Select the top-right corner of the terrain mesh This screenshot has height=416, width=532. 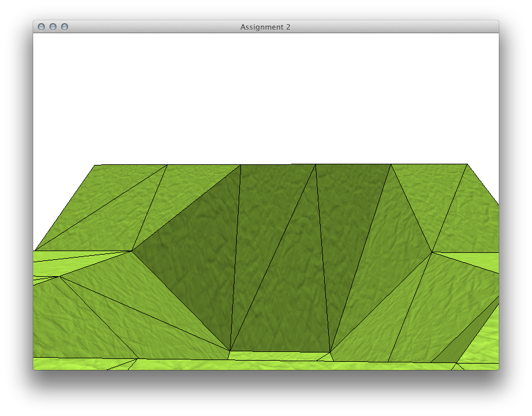coord(467,164)
